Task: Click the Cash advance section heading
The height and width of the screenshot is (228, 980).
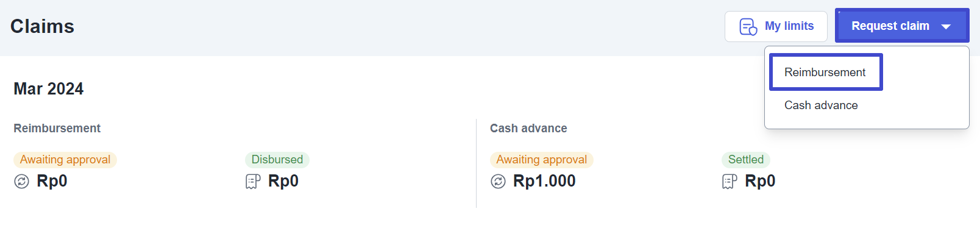Action: point(528,128)
